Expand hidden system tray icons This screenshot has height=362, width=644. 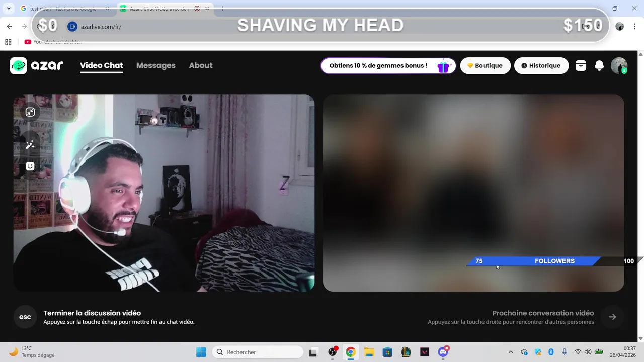coord(511,352)
